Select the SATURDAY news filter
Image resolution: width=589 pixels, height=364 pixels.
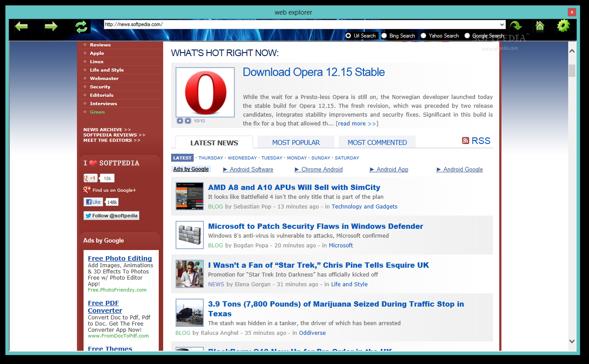(347, 158)
